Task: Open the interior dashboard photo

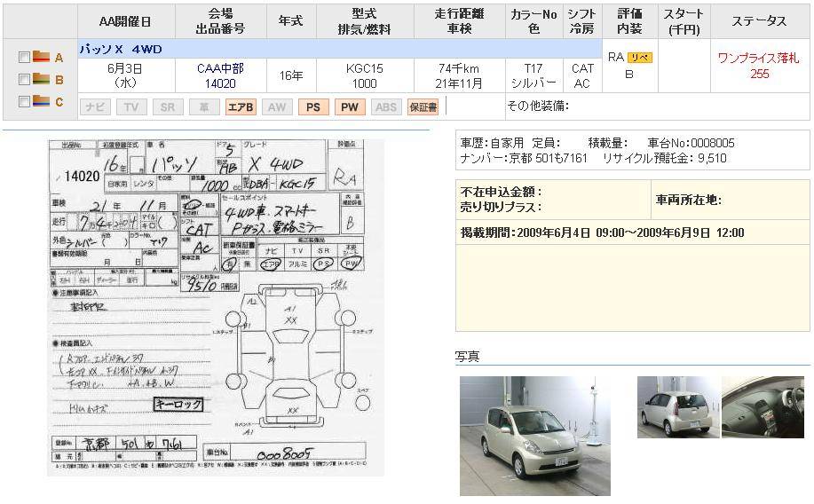Action: pos(763,407)
